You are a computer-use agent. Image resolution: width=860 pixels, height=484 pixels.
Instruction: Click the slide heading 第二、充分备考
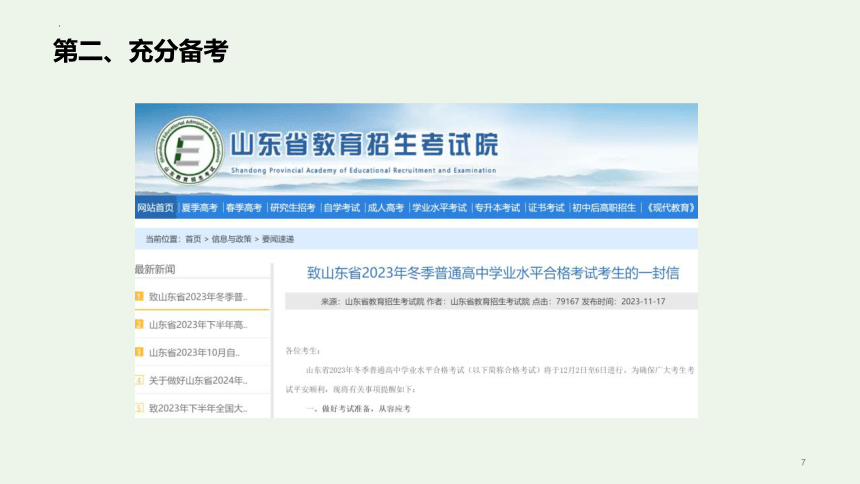click(140, 51)
